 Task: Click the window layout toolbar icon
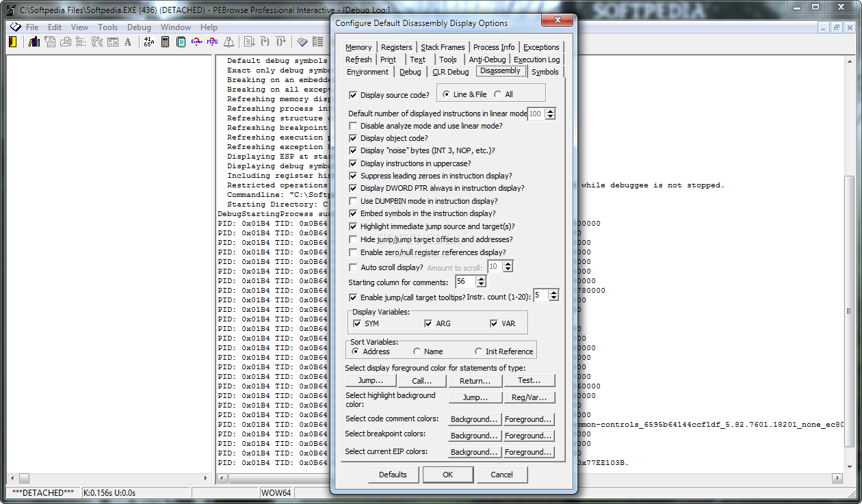pos(113,42)
